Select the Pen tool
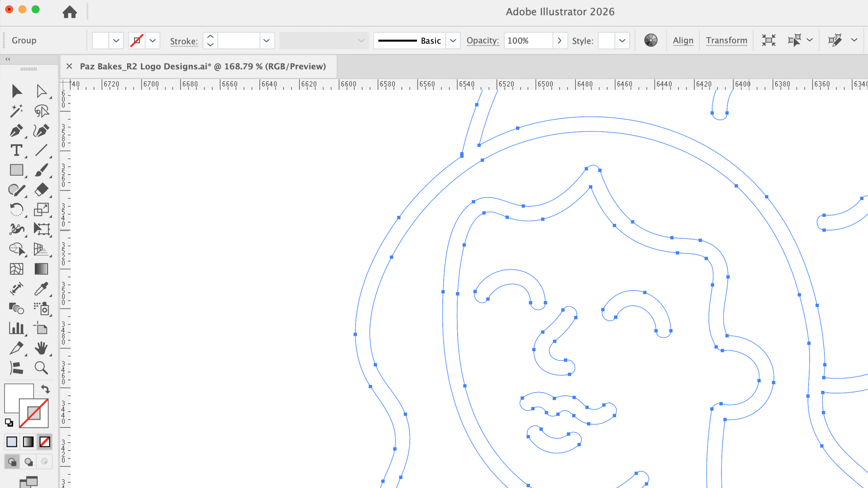This screenshot has width=868, height=488. tap(16, 131)
